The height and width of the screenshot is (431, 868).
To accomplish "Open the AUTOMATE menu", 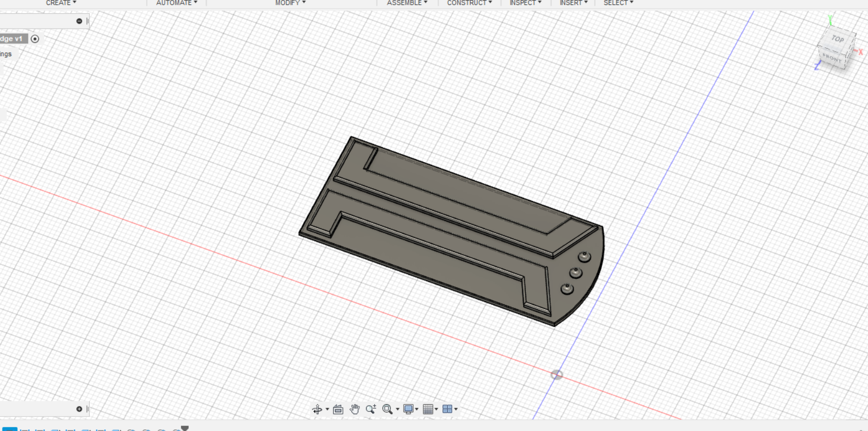I will 176,3.
